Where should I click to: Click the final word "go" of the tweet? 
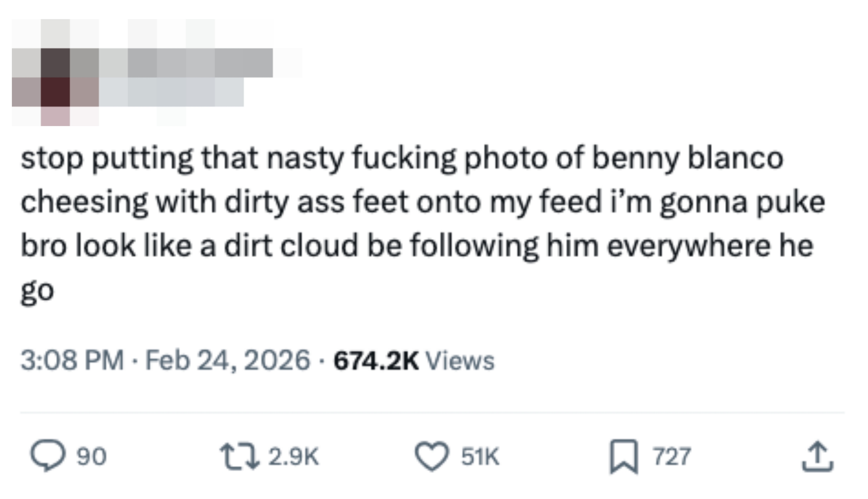click(x=37, y=291)
